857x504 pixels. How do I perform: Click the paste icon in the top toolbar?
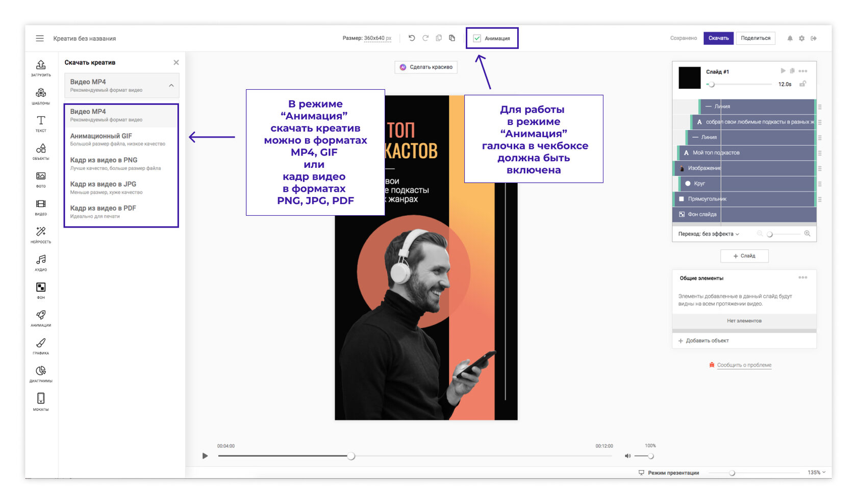pyautogui.click(x=452, y=38)
